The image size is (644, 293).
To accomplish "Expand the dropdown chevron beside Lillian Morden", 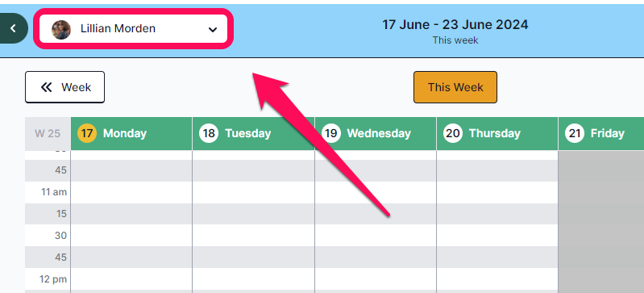I will [212, 30].
